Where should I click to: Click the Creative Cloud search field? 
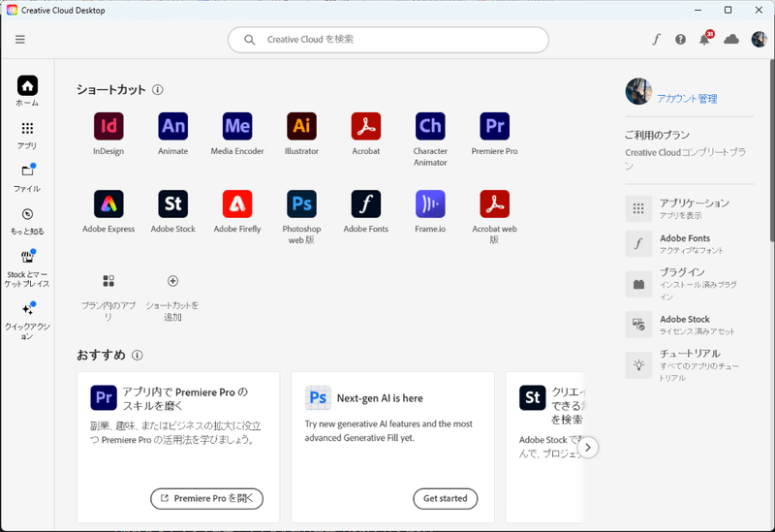[388, 40]
